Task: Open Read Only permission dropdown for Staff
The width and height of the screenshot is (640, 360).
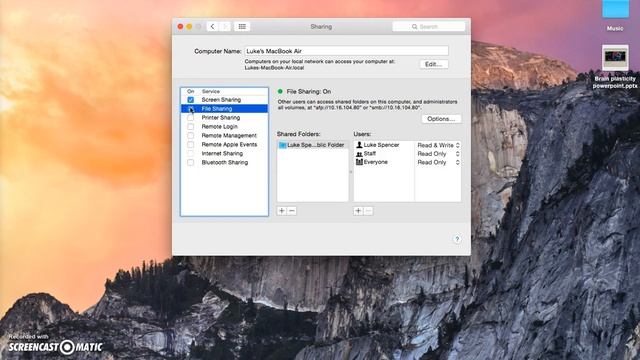Action: [438, 154]
